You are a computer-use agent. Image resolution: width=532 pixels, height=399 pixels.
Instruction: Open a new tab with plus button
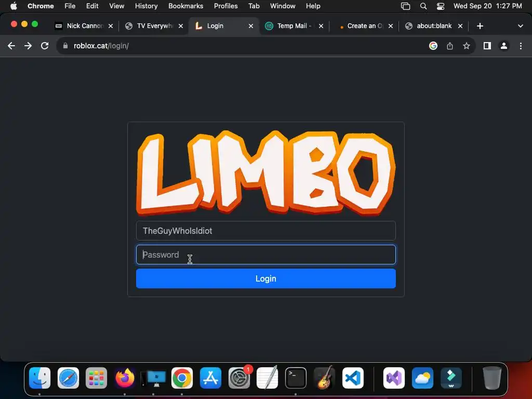click(x=480, y=26)
